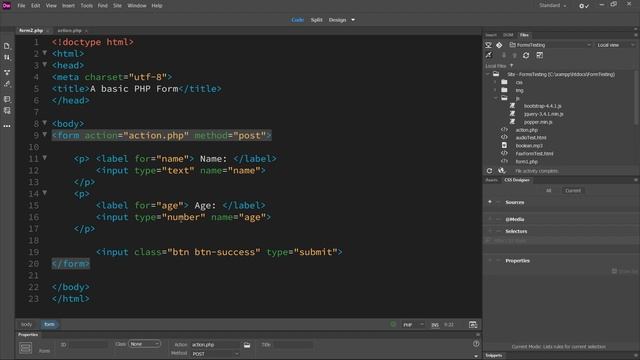Switch CSS Designer to All mode

[x=549, y=191]
